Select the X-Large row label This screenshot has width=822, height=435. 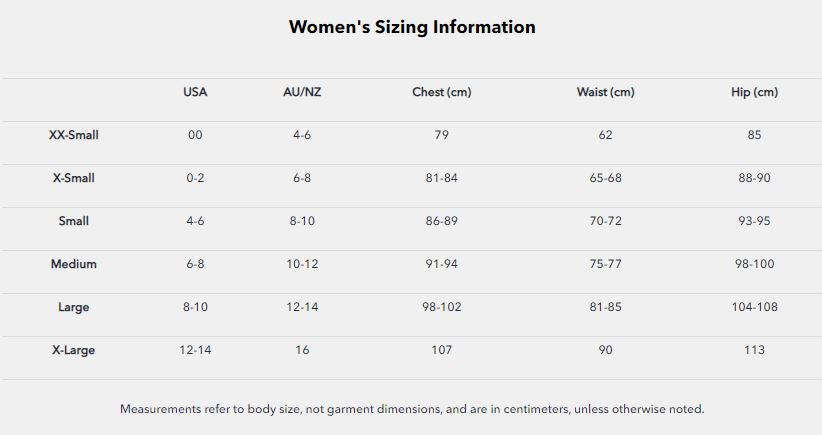74,350
